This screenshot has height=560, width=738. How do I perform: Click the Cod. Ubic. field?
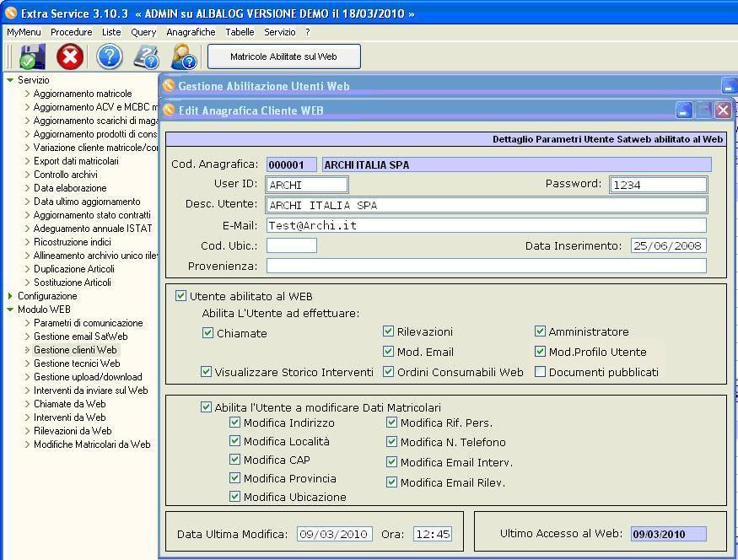click(x=292, y=245)
